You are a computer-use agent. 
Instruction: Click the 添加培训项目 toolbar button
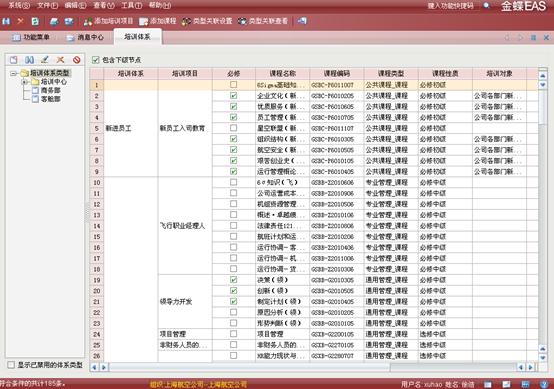pyautogui.click(x=108, y=21)
